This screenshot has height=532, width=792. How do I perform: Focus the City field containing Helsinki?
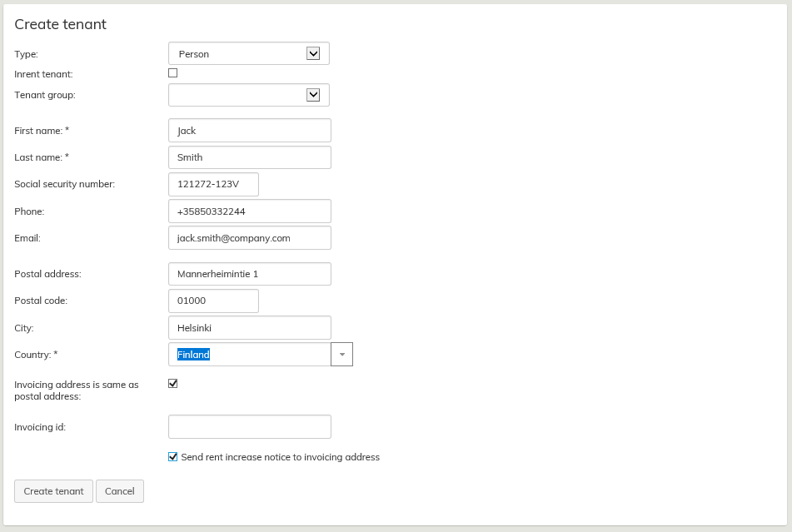pos(250,328)
